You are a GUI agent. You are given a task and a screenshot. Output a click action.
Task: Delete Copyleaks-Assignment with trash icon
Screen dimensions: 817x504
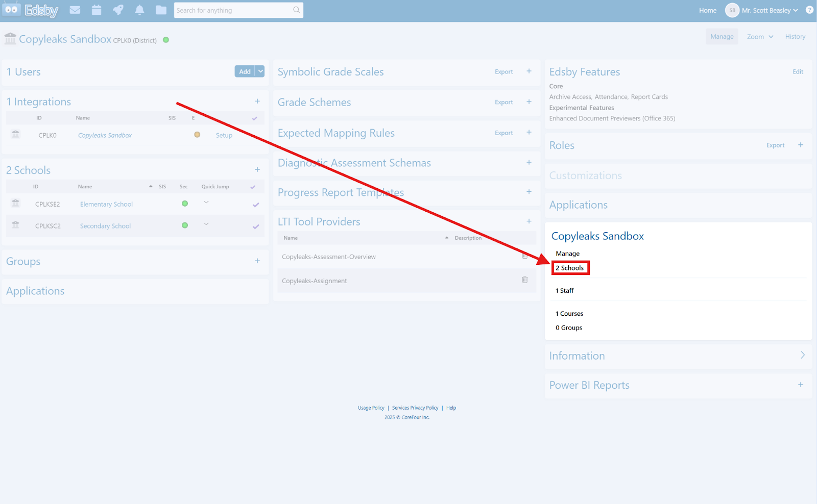click(x=525, y=280)
